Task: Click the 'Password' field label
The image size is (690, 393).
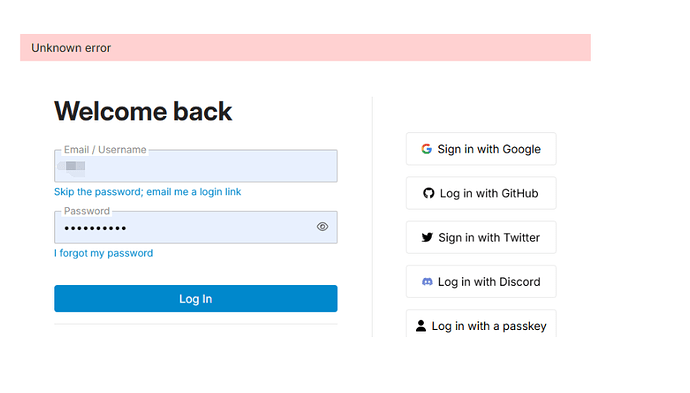Action: click(87, 211)
